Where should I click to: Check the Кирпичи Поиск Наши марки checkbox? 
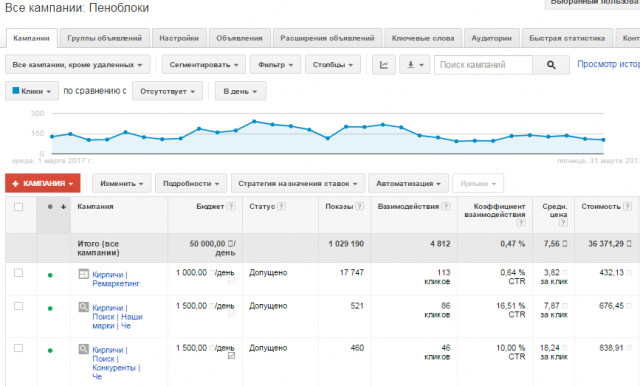[18, 306]
